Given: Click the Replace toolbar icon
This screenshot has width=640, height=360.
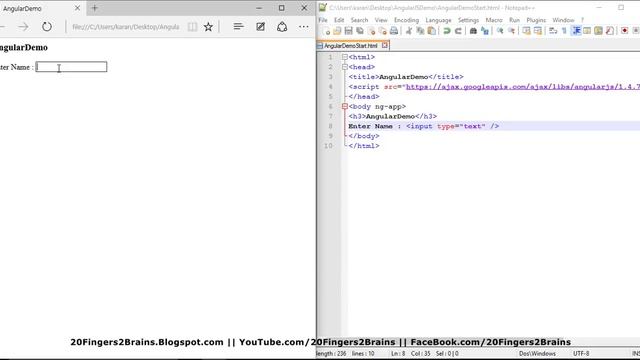Looking at the screenshot, I should click(484, 31).
